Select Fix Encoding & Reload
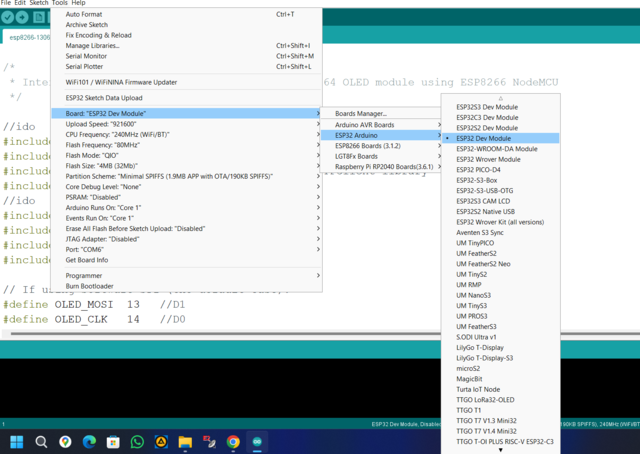The image size is (640, 454). [187, 35]
